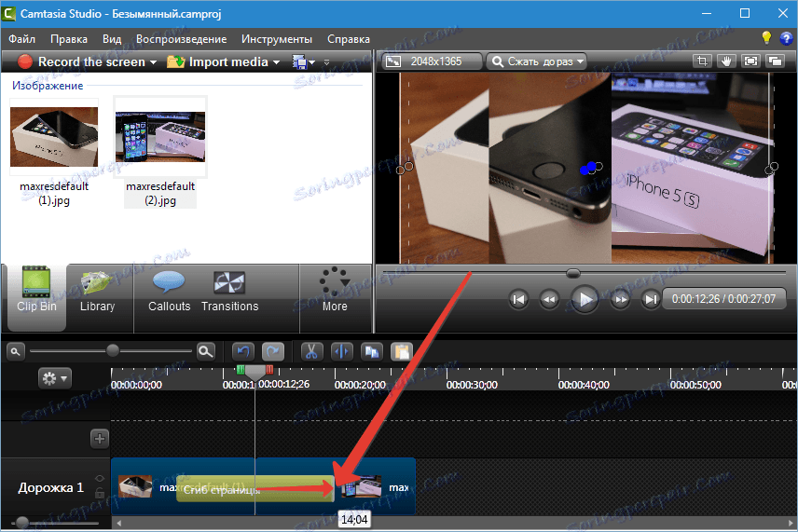This screenshot has width=798, height=532.
Task: Click the toolbar options overflow arrow
Action: (x=326, y=62)
